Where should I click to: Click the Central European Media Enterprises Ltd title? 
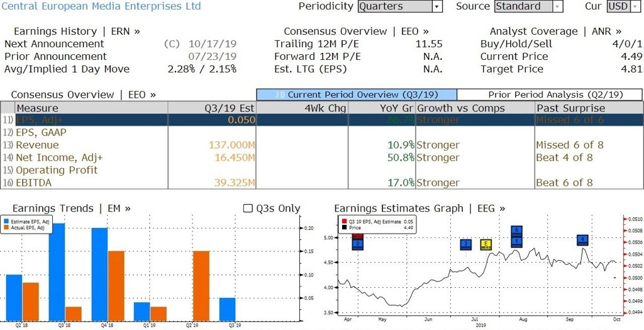coord(101,6)
